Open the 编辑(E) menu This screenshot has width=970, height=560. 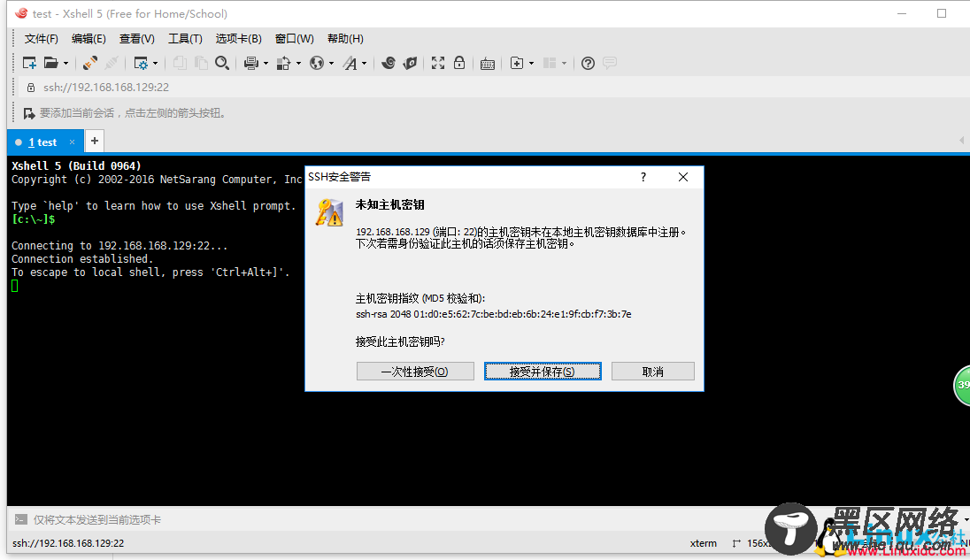(89, 39)
